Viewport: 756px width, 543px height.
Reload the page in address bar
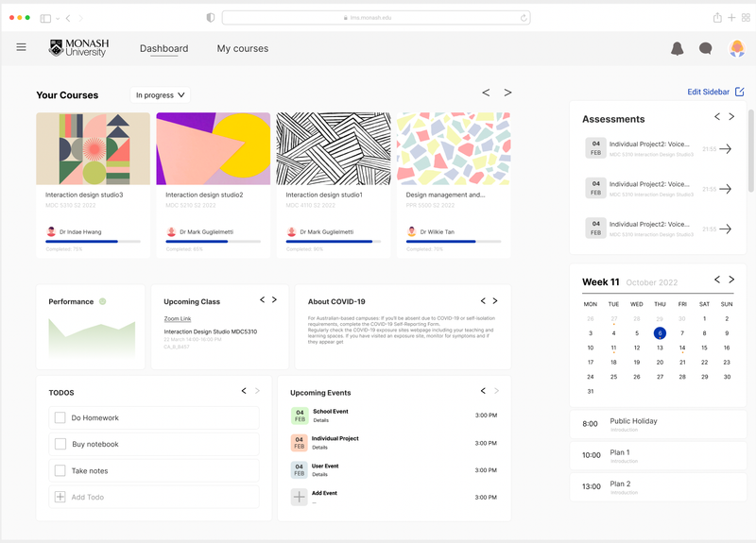524,18
